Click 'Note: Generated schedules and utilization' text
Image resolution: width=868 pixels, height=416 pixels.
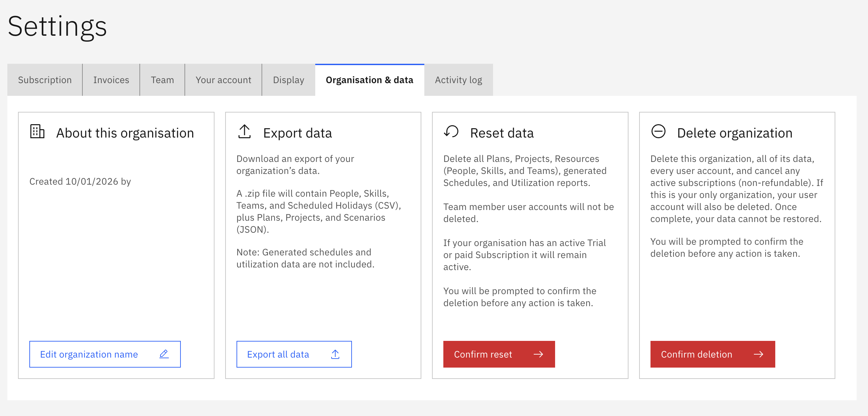coord(305,258)
